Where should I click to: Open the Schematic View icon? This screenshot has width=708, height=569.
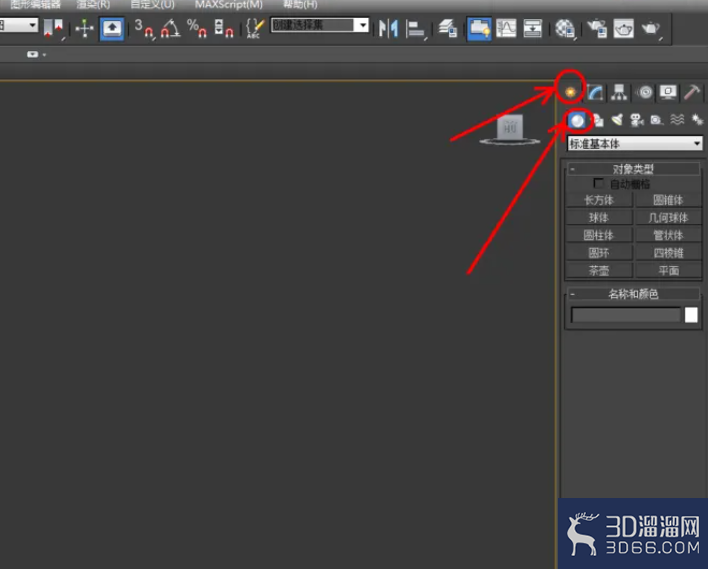coord(533,28)
